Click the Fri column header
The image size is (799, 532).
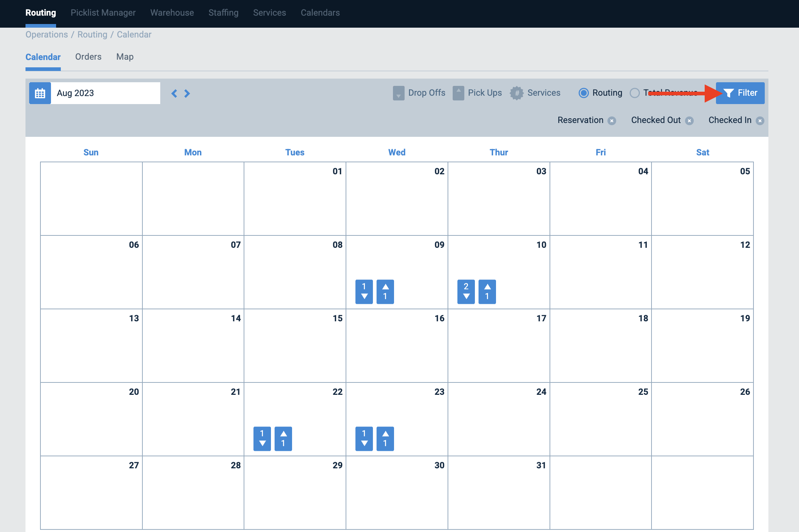601,152
